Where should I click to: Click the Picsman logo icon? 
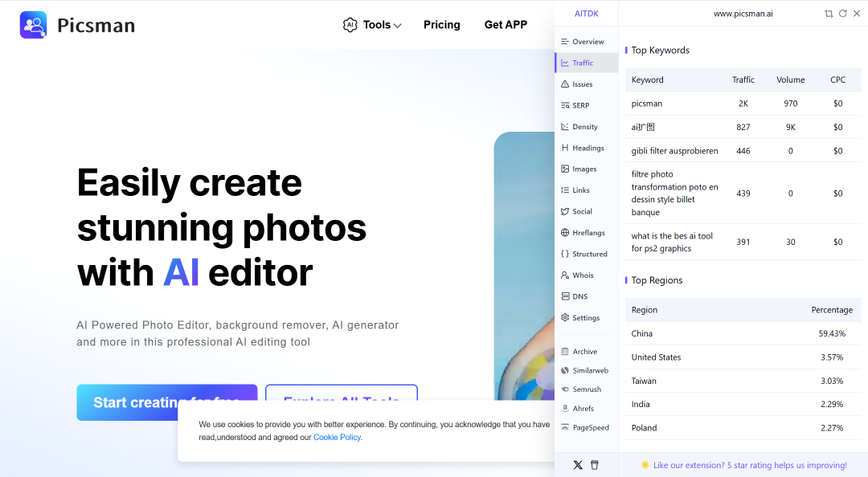tap(33, 25)
